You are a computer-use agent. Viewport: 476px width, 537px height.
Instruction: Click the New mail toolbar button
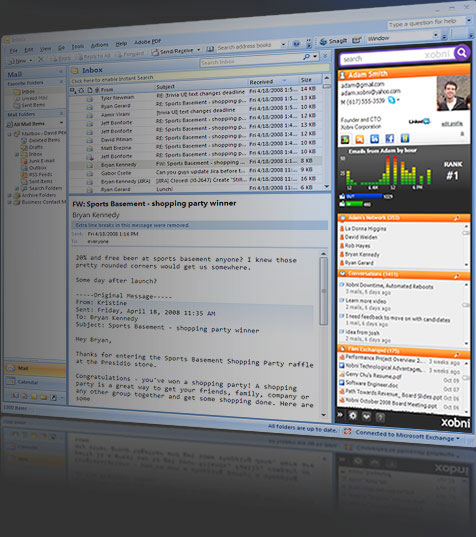tap(18, 61)
